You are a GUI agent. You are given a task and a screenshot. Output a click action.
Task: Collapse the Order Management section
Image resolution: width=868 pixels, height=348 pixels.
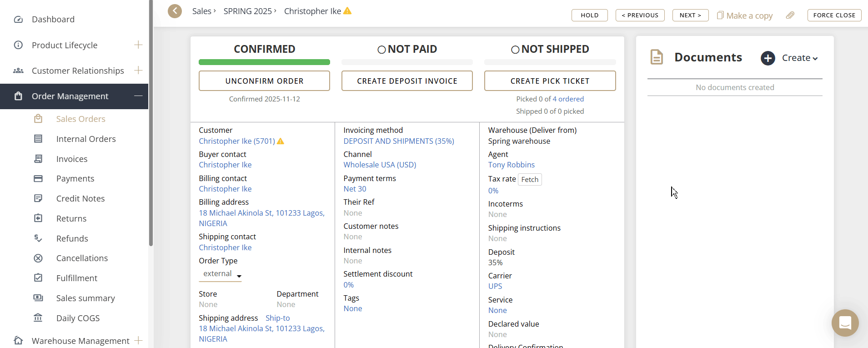(138, 96)
